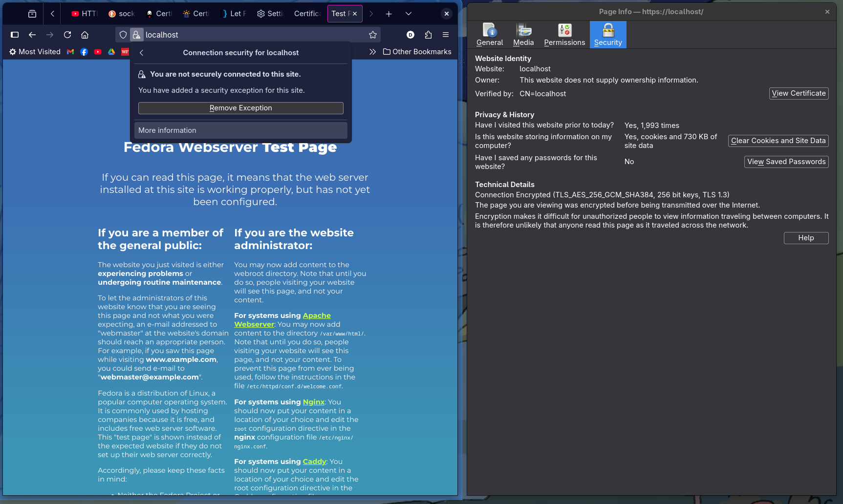Open the Facebook bookmark icon

84,52
